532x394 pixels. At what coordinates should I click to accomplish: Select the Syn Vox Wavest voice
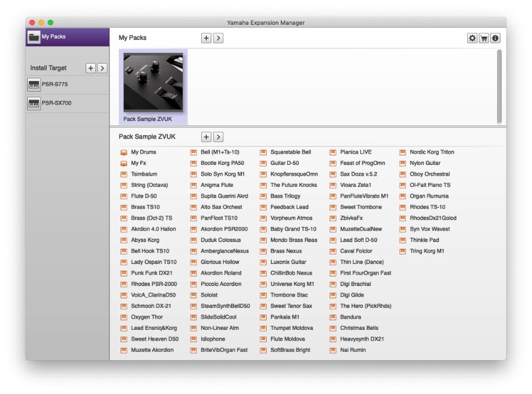click(x=429, y=229)
